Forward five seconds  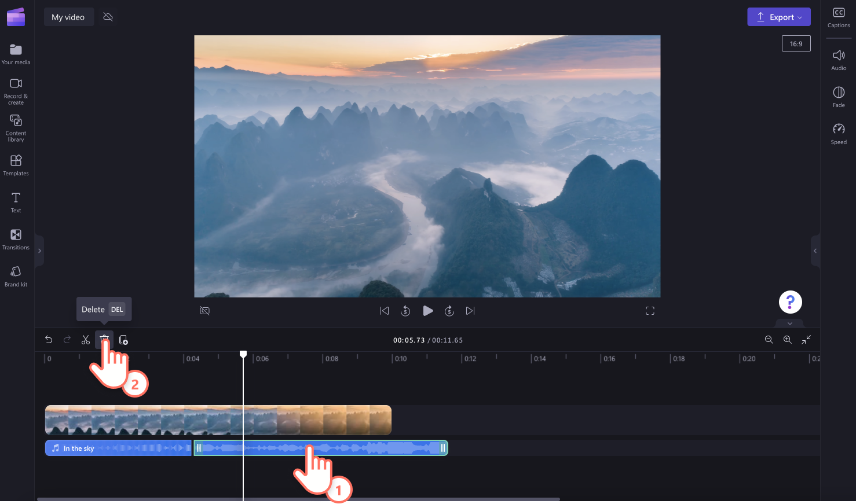(x=449, y=311)
